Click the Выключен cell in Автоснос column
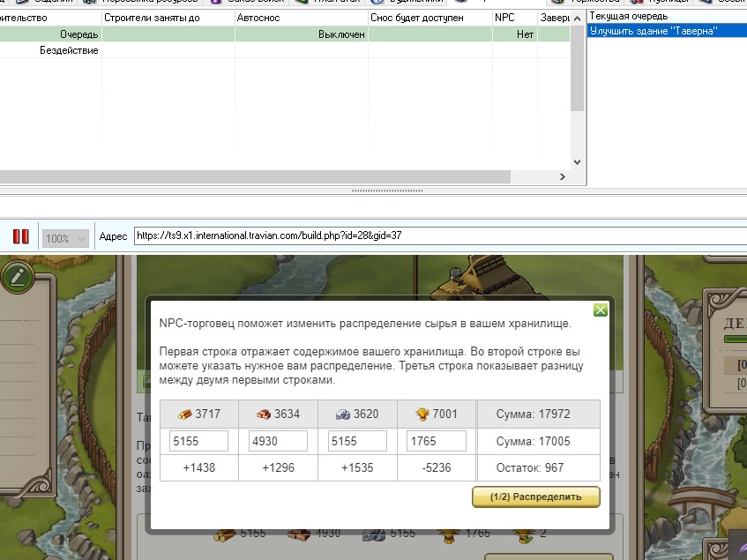This screenshot has height=560, width=747. coord(302,34)
